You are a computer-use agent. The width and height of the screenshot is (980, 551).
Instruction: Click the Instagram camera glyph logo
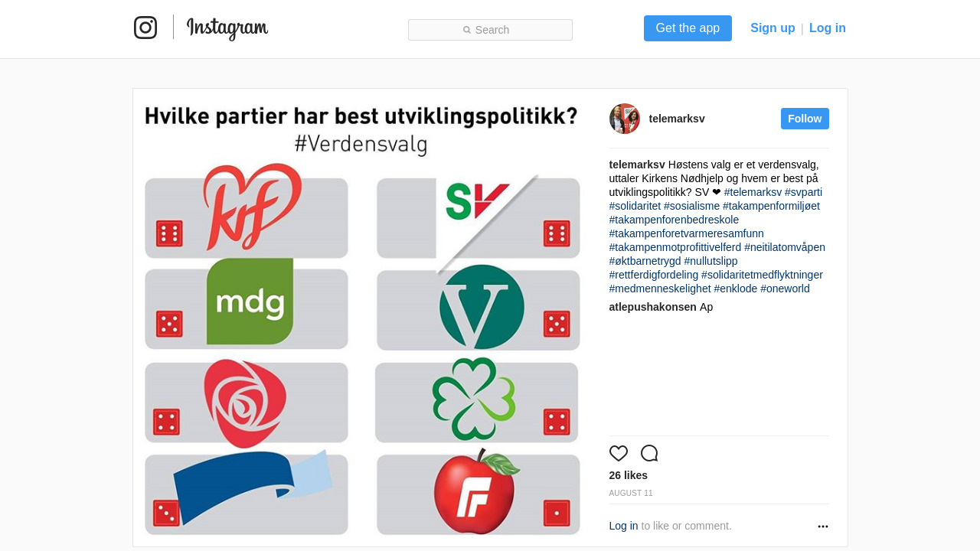point(145,28)
